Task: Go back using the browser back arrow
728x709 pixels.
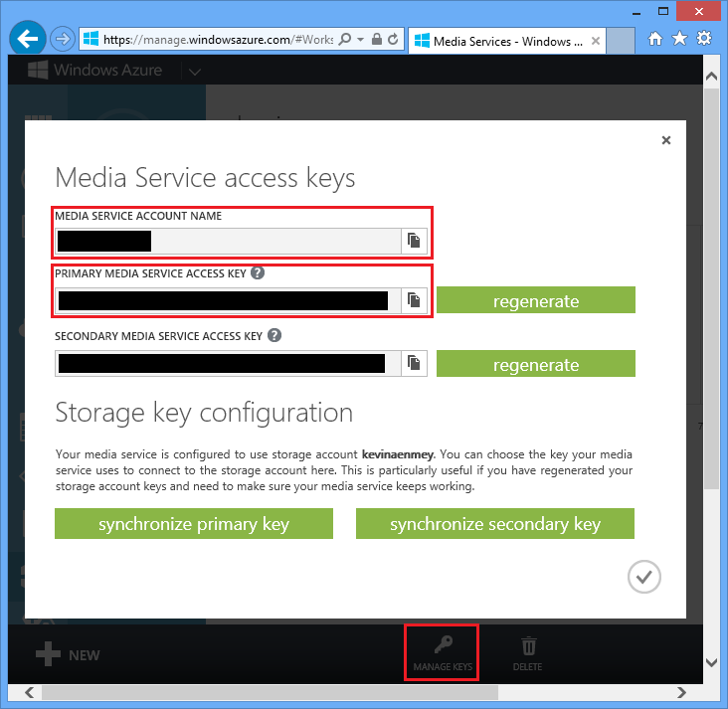Action: (x=28, y=39)
